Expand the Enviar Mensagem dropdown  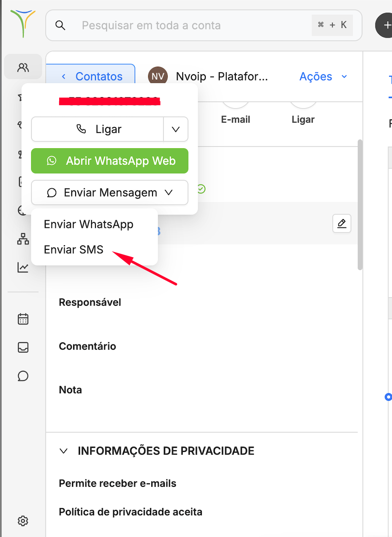[110, 193]
